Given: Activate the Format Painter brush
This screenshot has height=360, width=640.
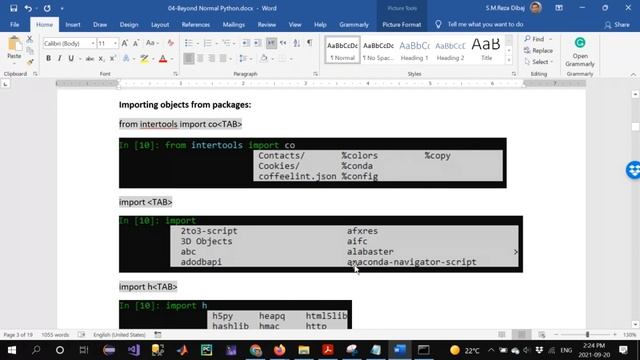Looking at the screenshot, I should pyautogui.click(x=29, y=62).
